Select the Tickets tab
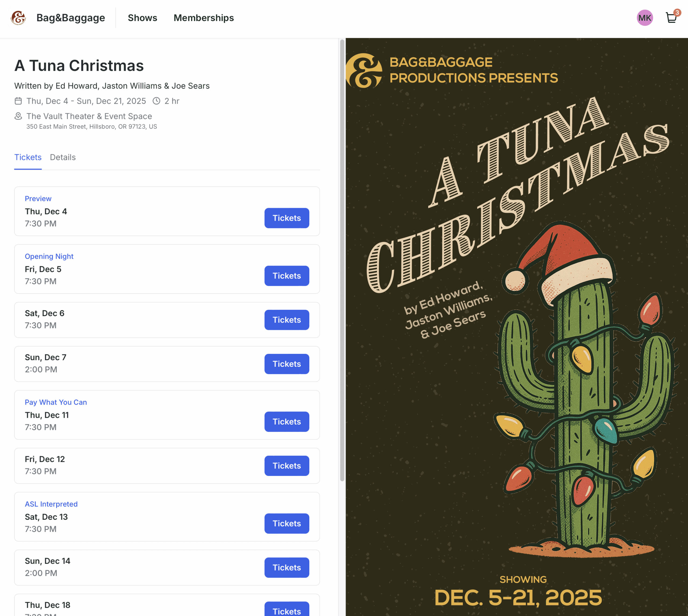This screenshot has width=688, height=616. click(x=28, y=157)
